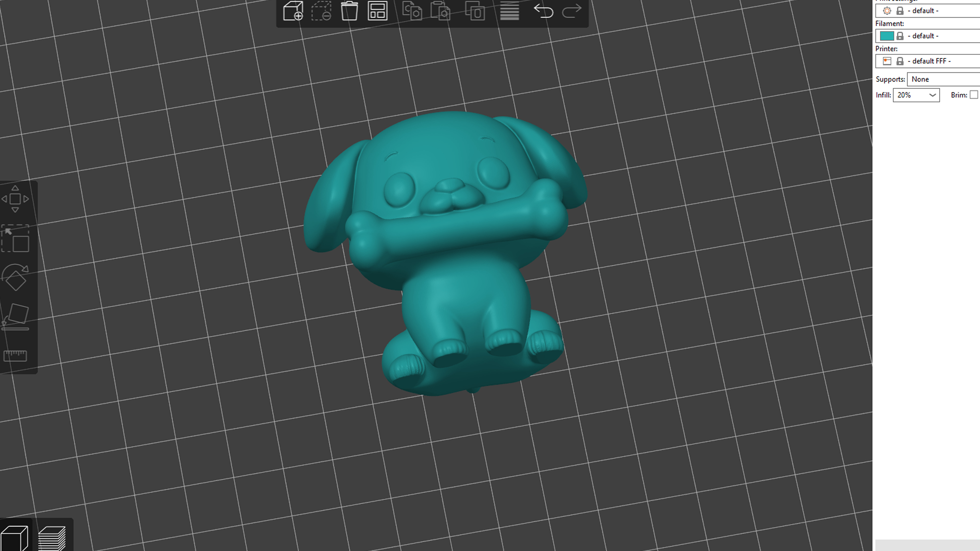Open the filament color swatch

pos(887,36)
